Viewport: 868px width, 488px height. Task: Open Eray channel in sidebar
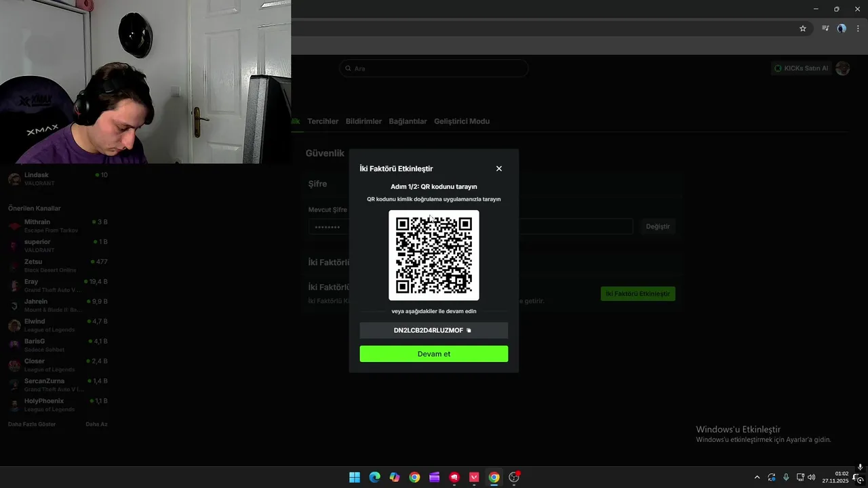tap(58, 285)
